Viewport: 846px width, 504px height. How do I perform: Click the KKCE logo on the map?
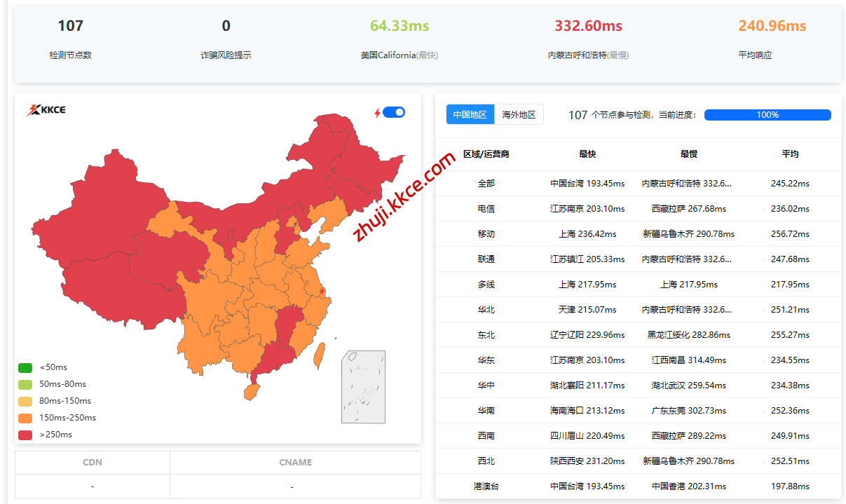pos(46,110)
